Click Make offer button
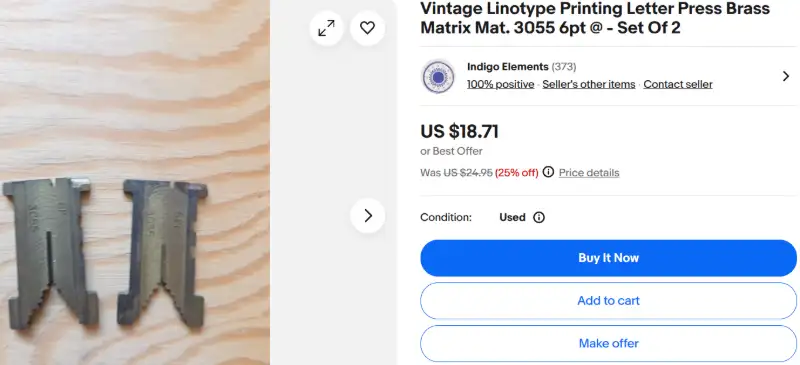Screen dimensions: 800x365 (608, 344)
